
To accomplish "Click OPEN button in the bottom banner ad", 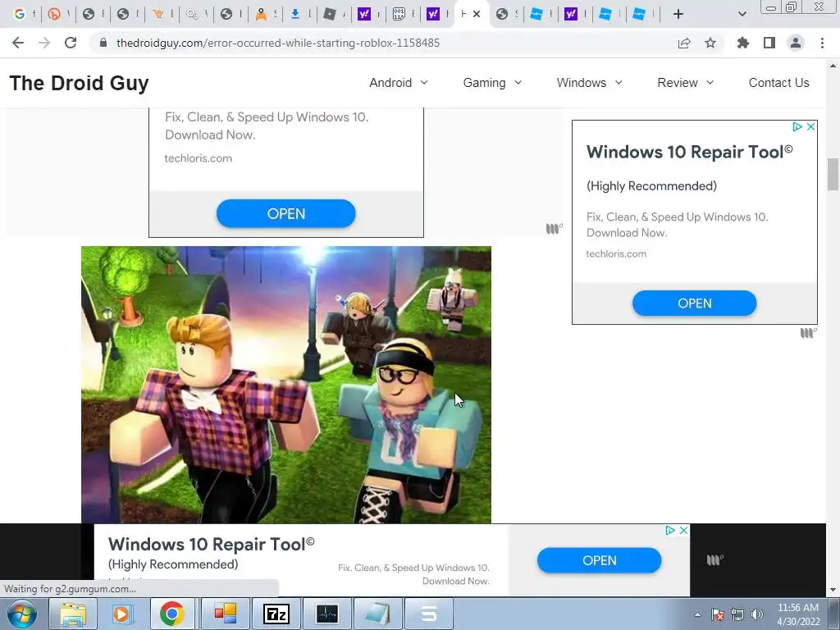I will [599, 560].
